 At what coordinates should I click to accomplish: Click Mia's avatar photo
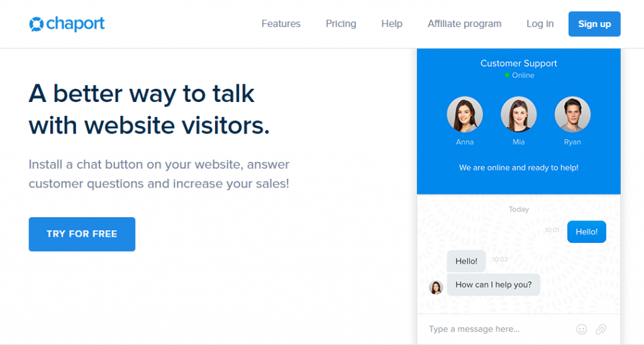point(518,115)
